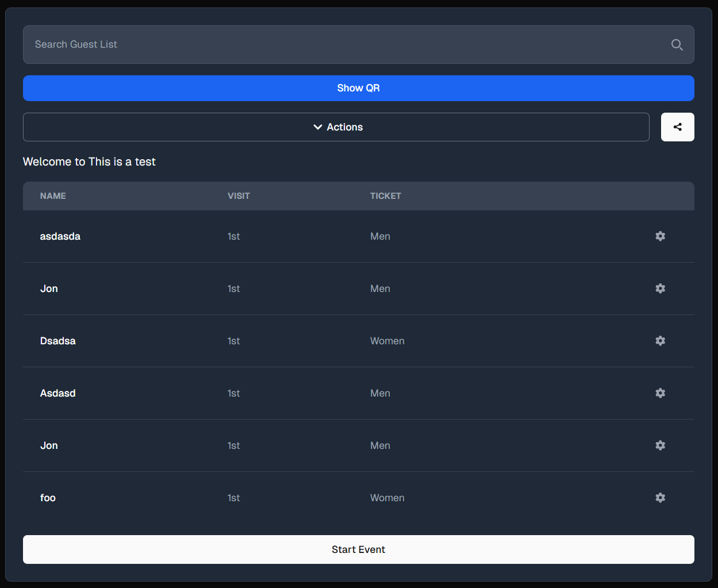Open settings gear for Asdasd
The image size is (718, 588).
(661, 393)
